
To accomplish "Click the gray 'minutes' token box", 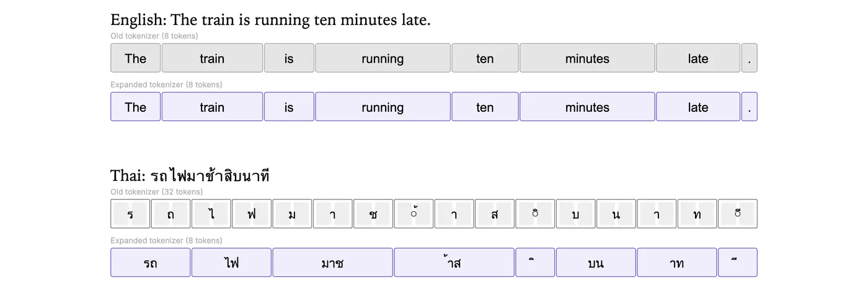I will pyautogui.click(x=587, y=58).
